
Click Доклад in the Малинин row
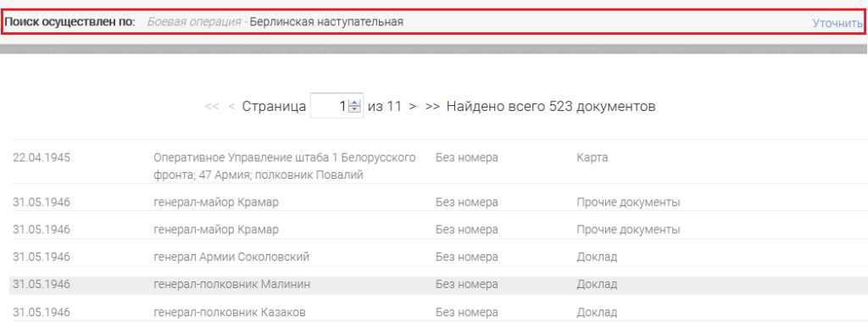pos(597,285)
